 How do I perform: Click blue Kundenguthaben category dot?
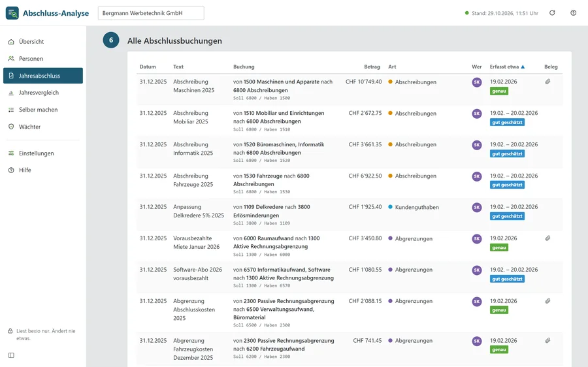coord(391,207)
